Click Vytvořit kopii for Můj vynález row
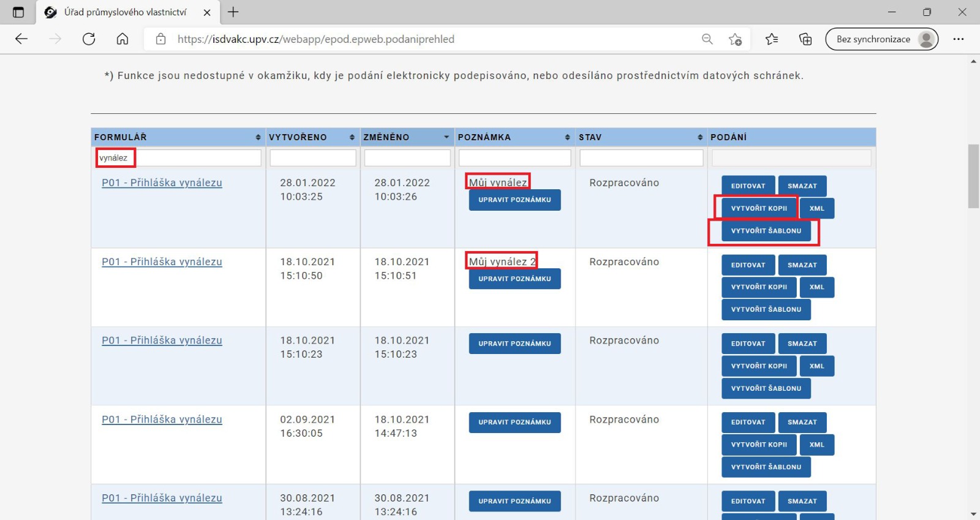980x520 pixels. [758, 208]
